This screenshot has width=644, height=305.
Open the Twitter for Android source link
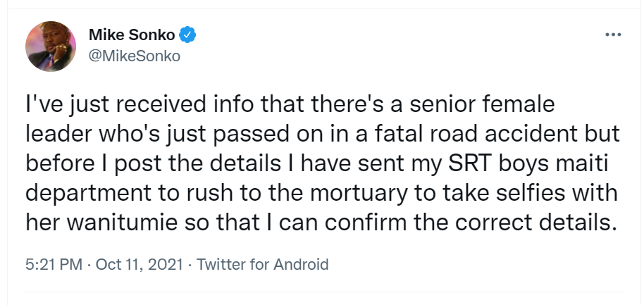pyautogui.click(x=262, y=264)
